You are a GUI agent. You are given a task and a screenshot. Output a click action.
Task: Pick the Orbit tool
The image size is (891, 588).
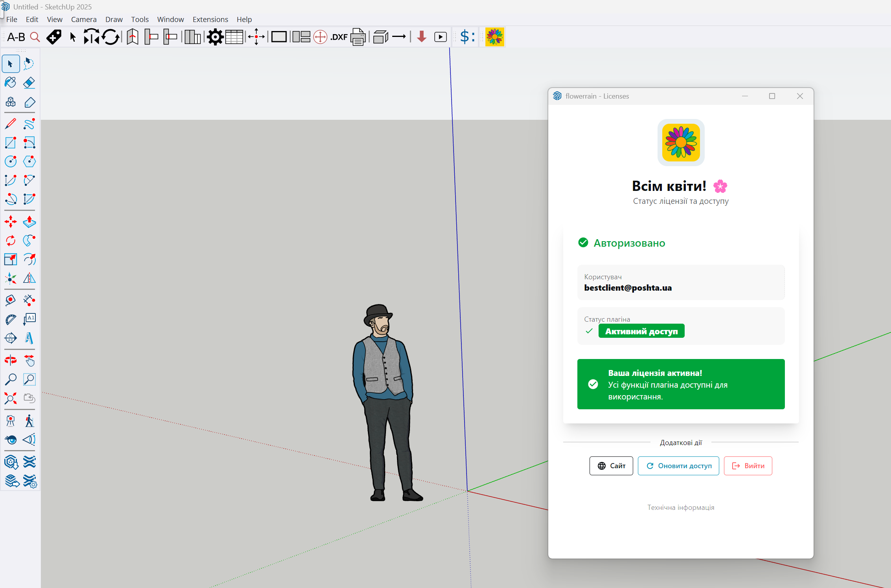tap(10, 360)
